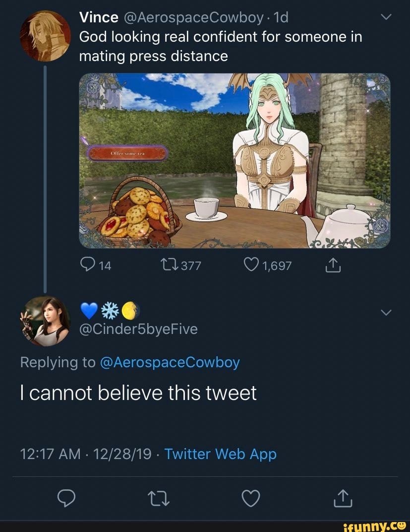Screen dimensions: 410x532
Task: Open the tea party game screenshot
Action: coord(234,160)
